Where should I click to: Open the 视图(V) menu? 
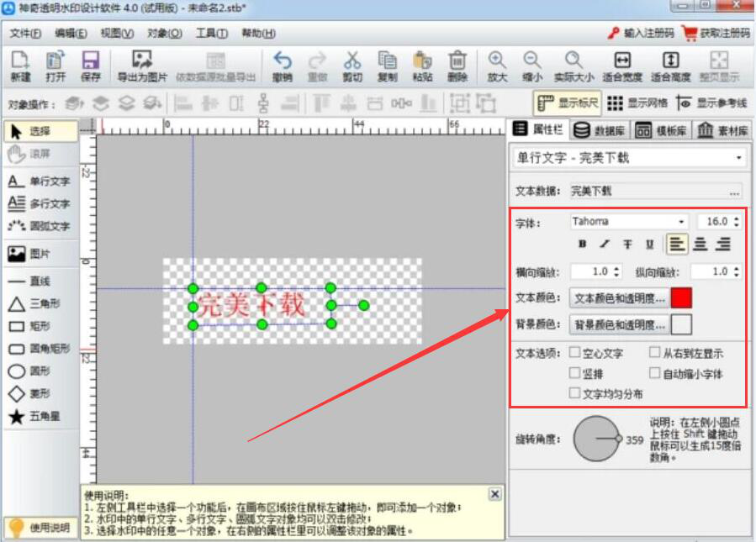(x=117, y=34)
